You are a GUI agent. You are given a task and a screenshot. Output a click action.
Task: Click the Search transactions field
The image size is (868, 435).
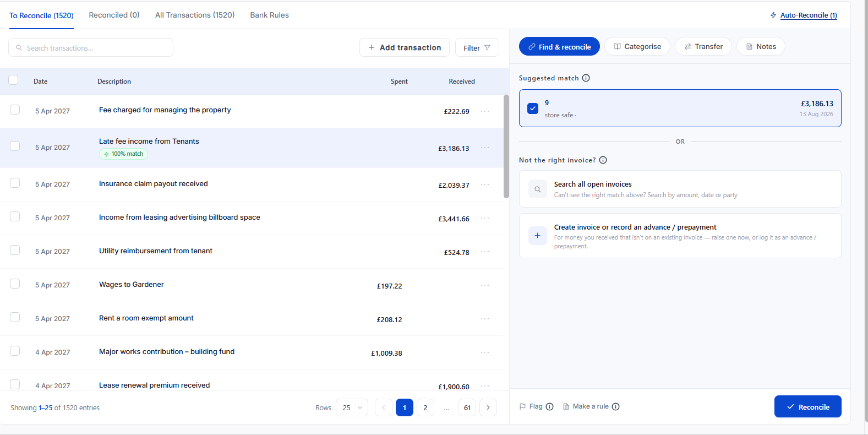click(x=91, y=48)
